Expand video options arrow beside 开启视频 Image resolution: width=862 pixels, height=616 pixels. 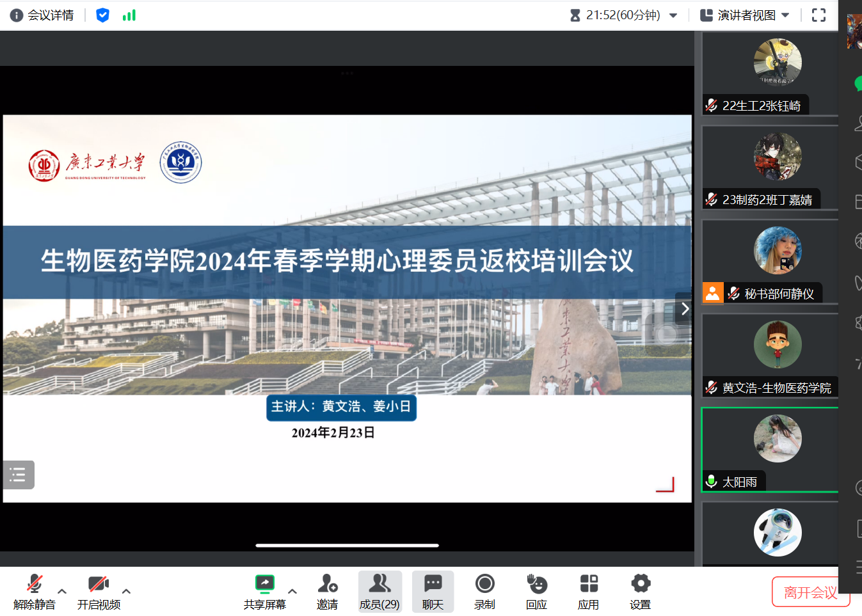pyautogui.click(x=127, y=591)
